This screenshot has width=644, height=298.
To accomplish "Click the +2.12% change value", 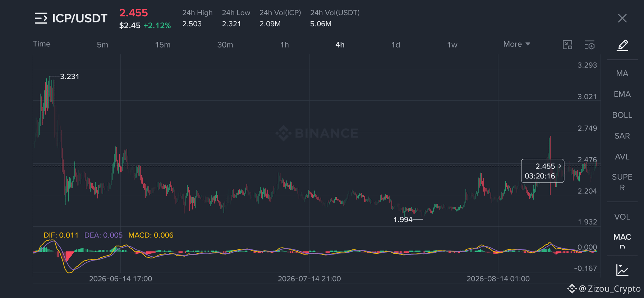I will [x=157, y=26].
